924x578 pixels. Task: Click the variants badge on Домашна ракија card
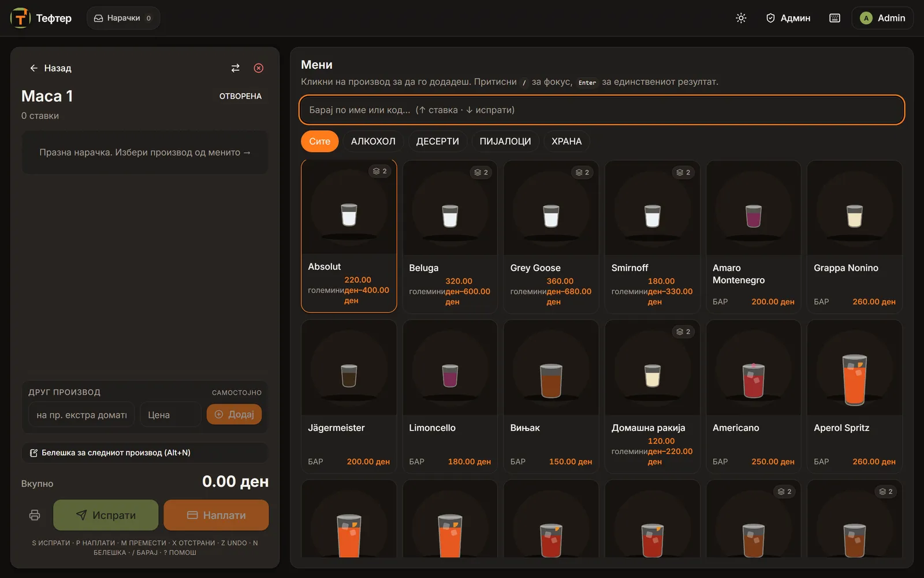point(683,331)
